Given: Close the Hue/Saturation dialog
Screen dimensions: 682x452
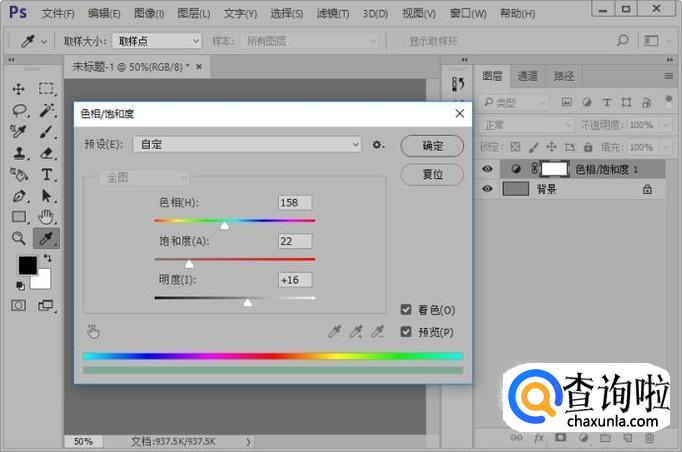Looking at the screenshot, I should (459, 114).
